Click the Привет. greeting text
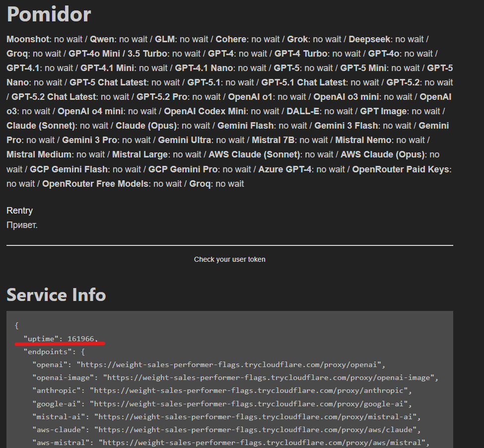Screen dimensions: 484x448 [x=22, y=225]
